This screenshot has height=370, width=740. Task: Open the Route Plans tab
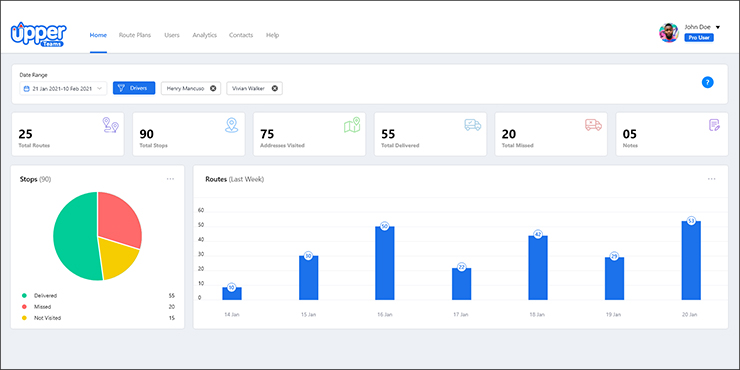click(135, 35)
